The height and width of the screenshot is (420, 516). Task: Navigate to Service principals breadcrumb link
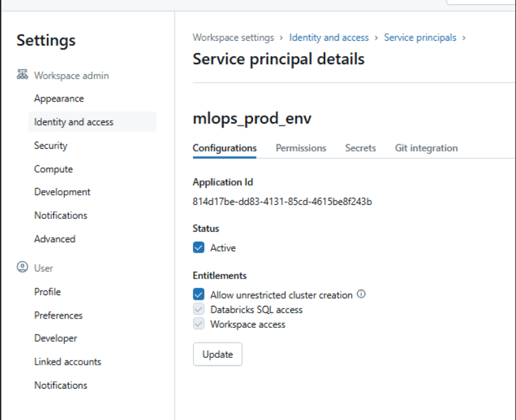(420, 37)
